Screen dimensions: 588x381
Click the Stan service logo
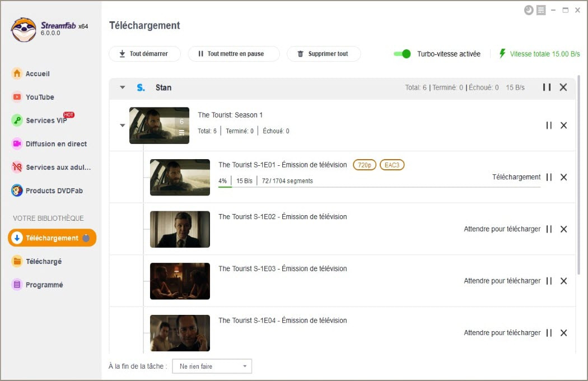click(x=141, y=87)
